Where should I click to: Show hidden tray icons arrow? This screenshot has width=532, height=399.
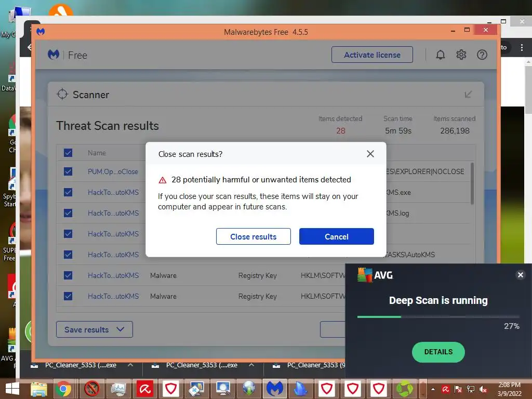click(x=433, y=389)
